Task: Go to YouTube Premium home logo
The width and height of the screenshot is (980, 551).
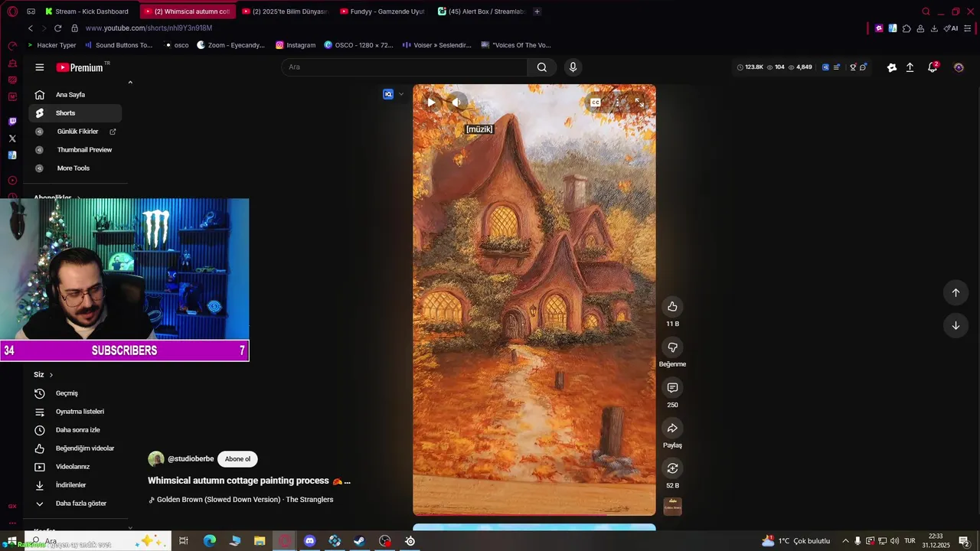Action: (x=80, y=67)
